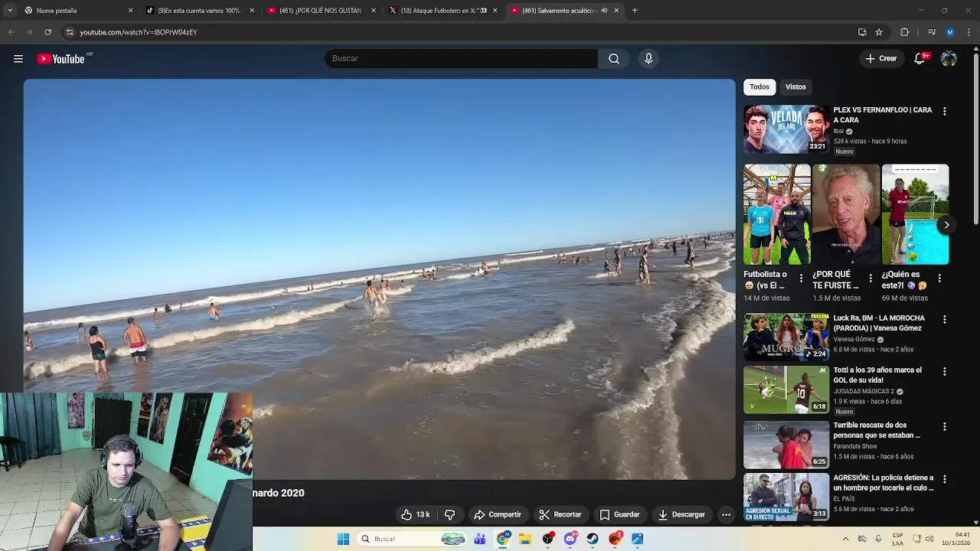980x551 pixels.
Task: Open a new browser tab
Action: point(635,11)
